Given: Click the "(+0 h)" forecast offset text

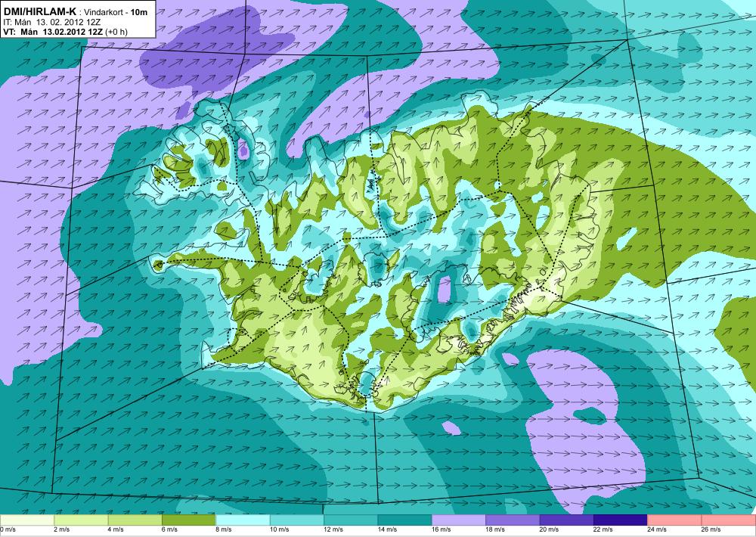Looking at the screenshot, I should click(x=116, y=33).
